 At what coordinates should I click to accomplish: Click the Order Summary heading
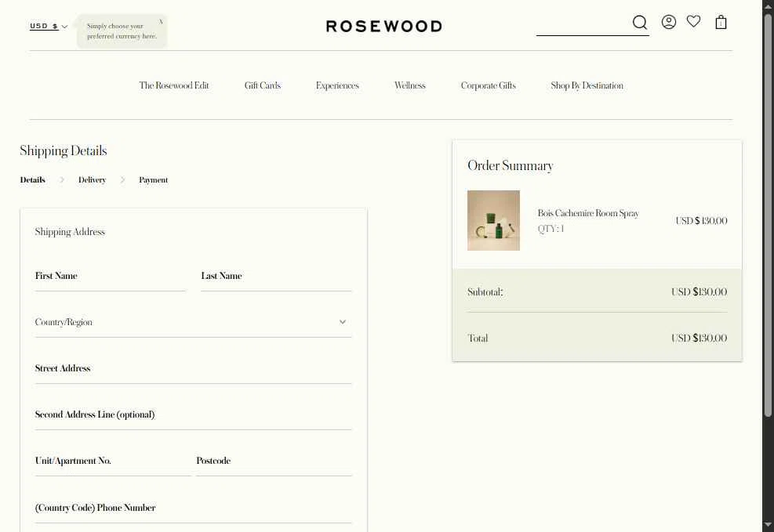click(511, 165)
